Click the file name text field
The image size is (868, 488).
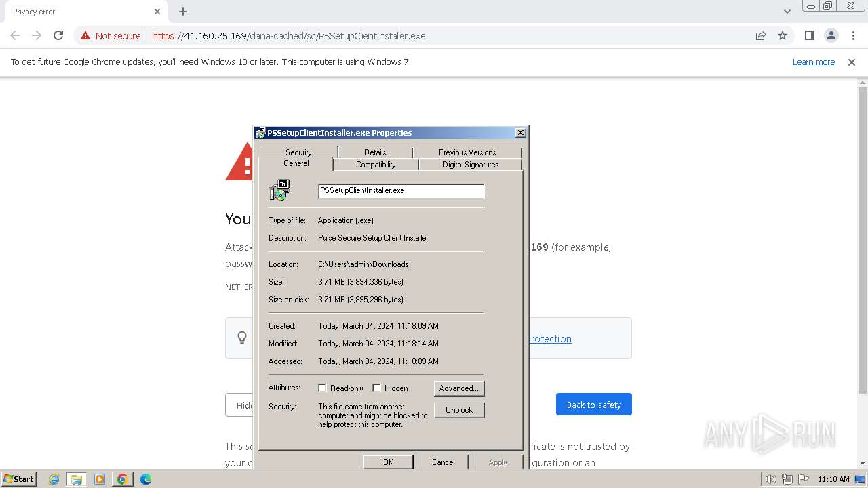[401, 191]
